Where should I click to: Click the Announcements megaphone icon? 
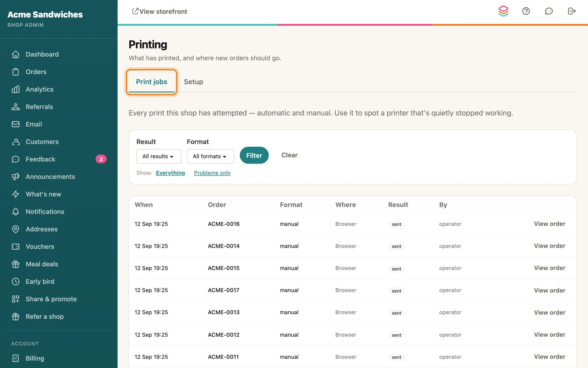[15, 177]
